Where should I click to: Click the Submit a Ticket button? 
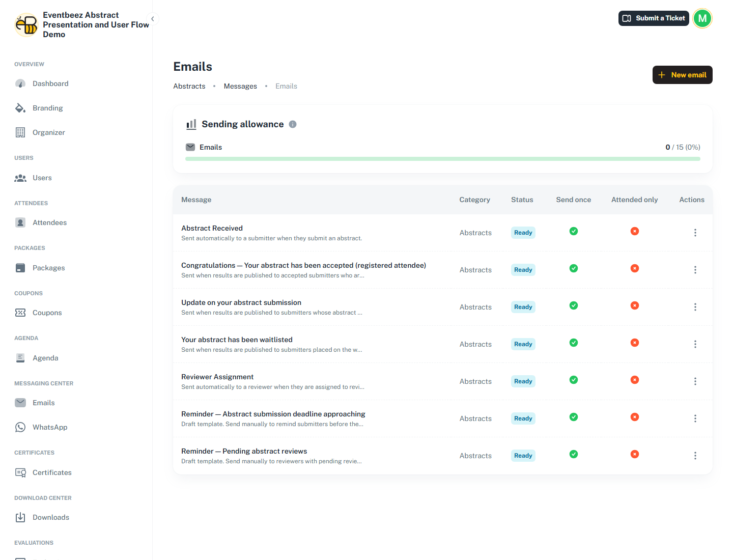click(x=654, y=18)
